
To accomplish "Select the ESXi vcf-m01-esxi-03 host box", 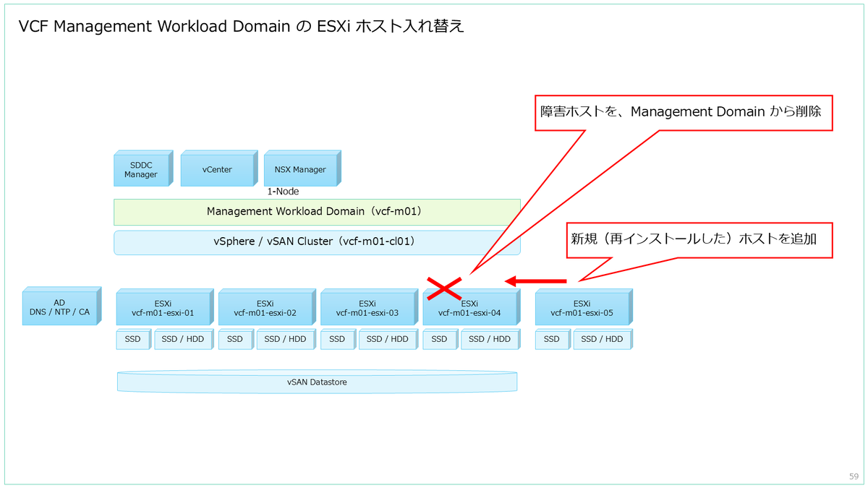I will point(369,307).
